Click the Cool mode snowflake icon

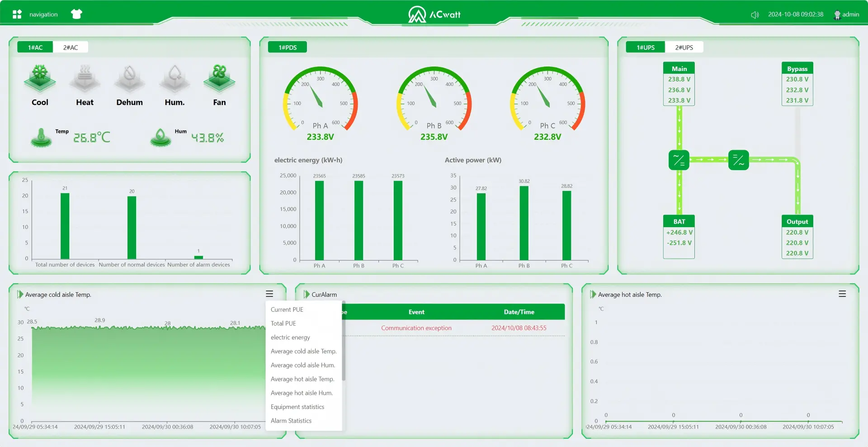pos(40,78)
